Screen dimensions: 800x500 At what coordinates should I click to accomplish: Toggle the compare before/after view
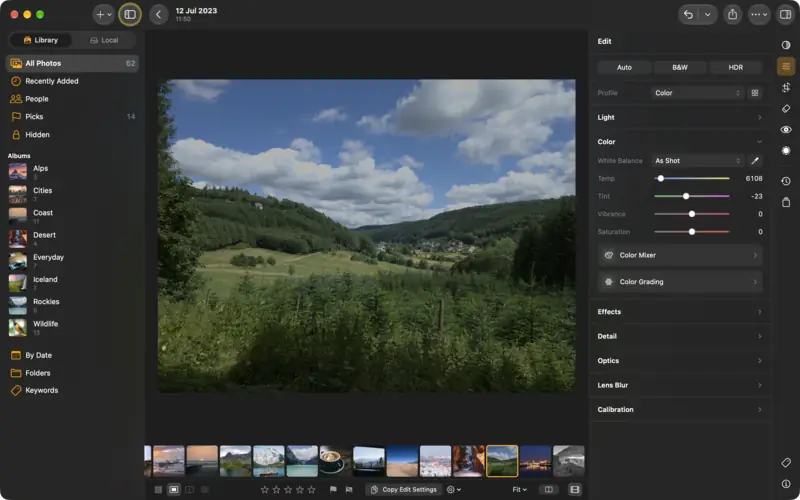pyautogui.click(x=548, y=489)
